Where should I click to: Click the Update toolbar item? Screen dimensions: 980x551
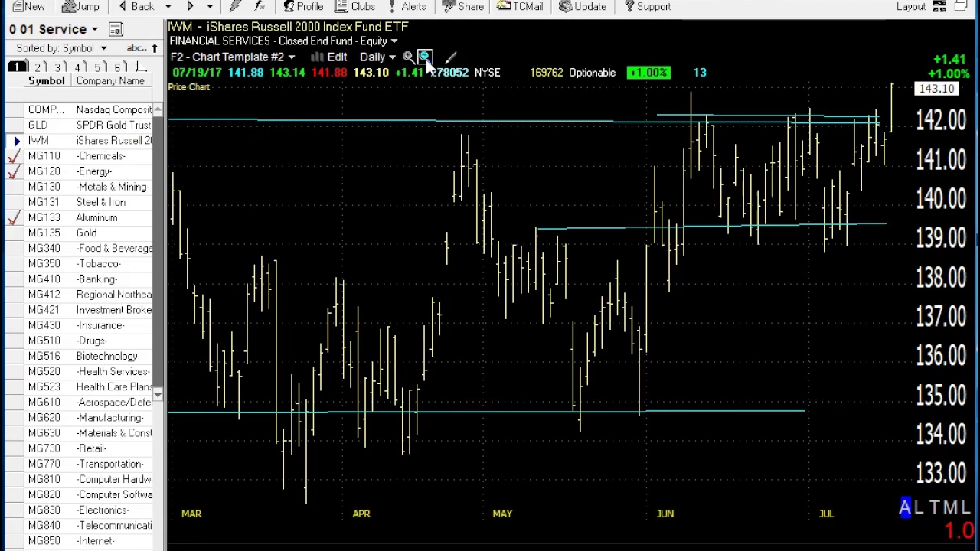click(x=583, y=7)
